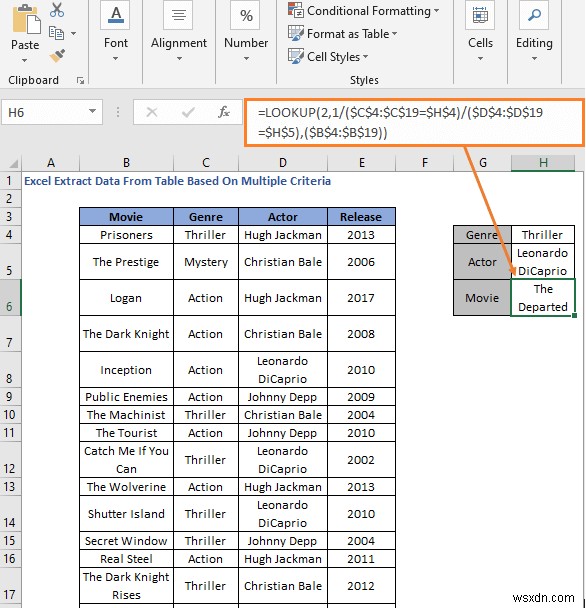The image size is (586, 608).
Task: Open the Font group button
Action: coord(115,32)
